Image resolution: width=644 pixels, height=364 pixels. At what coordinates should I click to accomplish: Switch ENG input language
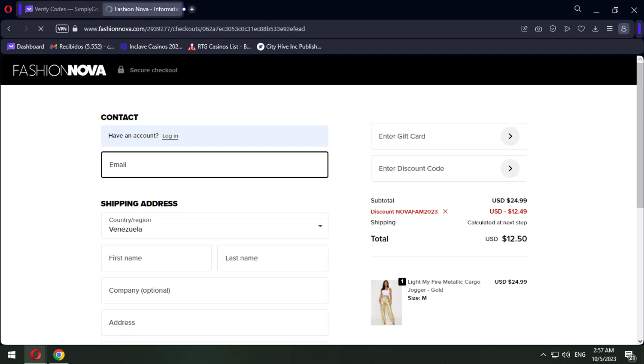(580, 355)
